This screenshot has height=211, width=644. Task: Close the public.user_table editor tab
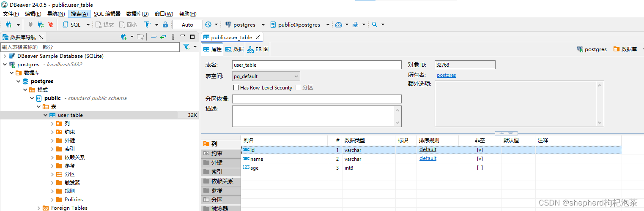(x=258, y=38)
